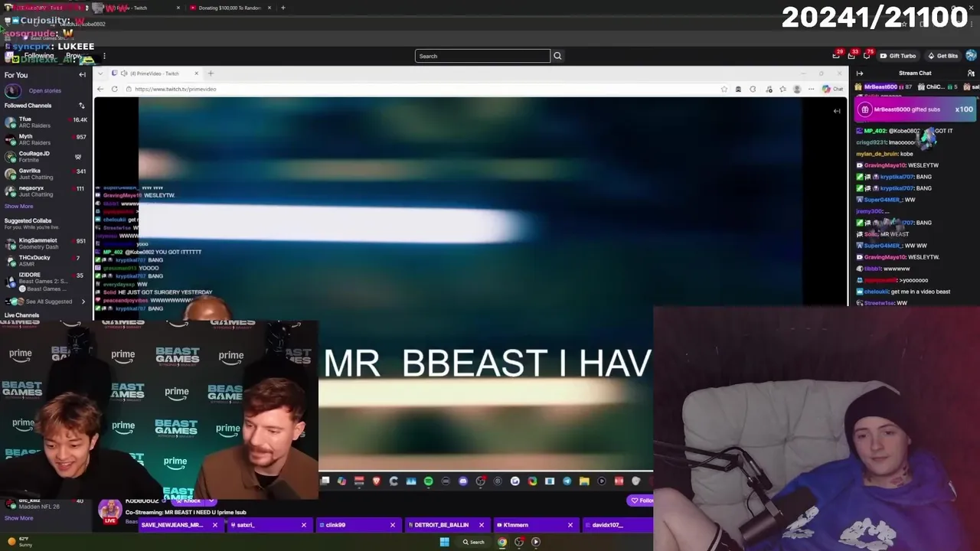Remove DETROIT_BE_BALLIN co-streamer chip

coord(481,525)
